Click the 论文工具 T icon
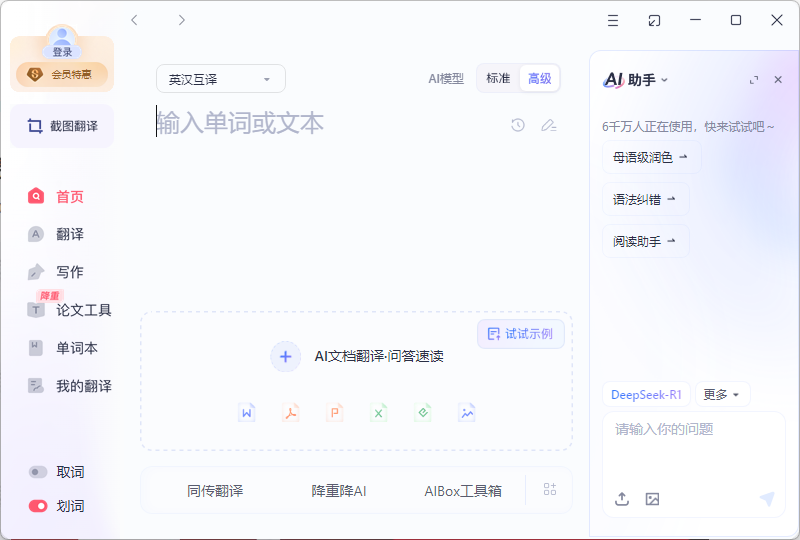Screen dimensions: 800x540 (x=36, y=310)
